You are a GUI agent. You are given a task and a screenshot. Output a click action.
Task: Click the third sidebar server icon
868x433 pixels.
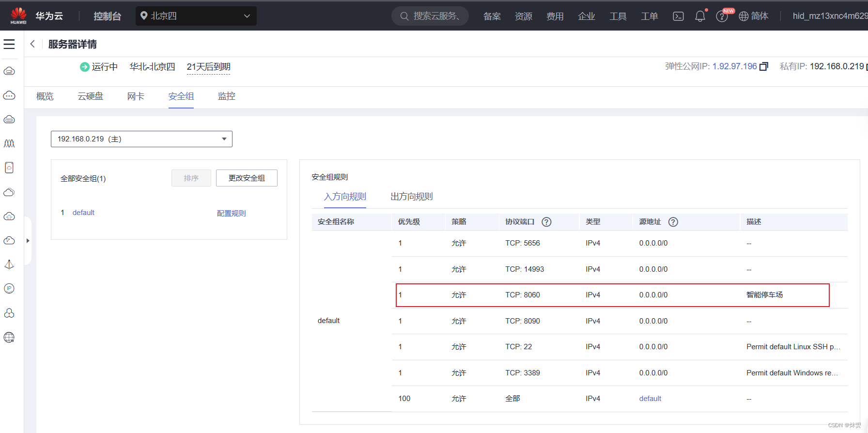9,120
